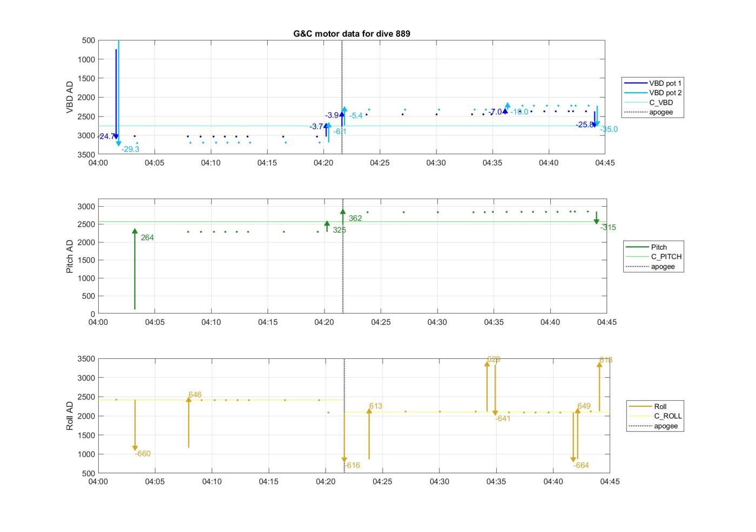Select the "649" roll data label
This screenshot has height=532, width=756.
584,406
